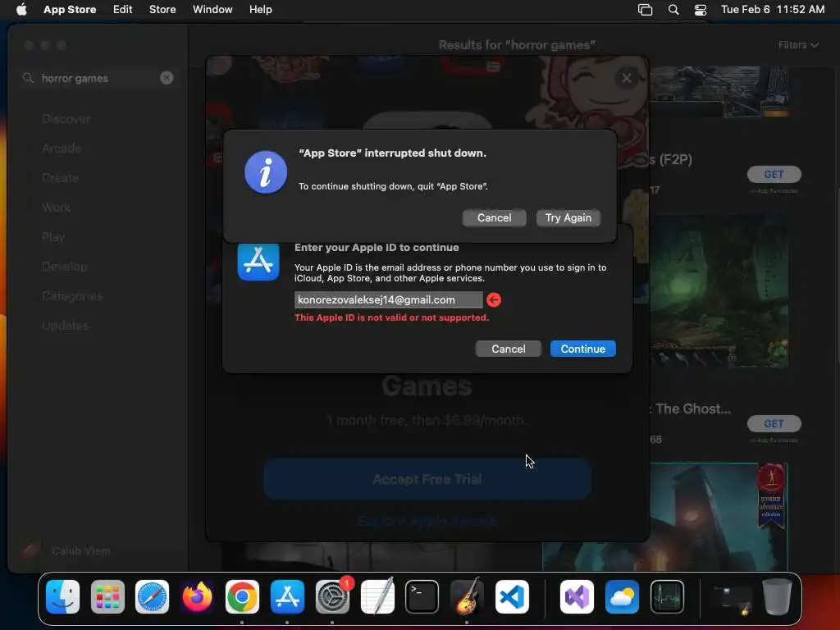Viewport: 840px width, 630px height.
Task: Select Discover in the sidebar
Action: pyautogui.click(x=66, y=119)
